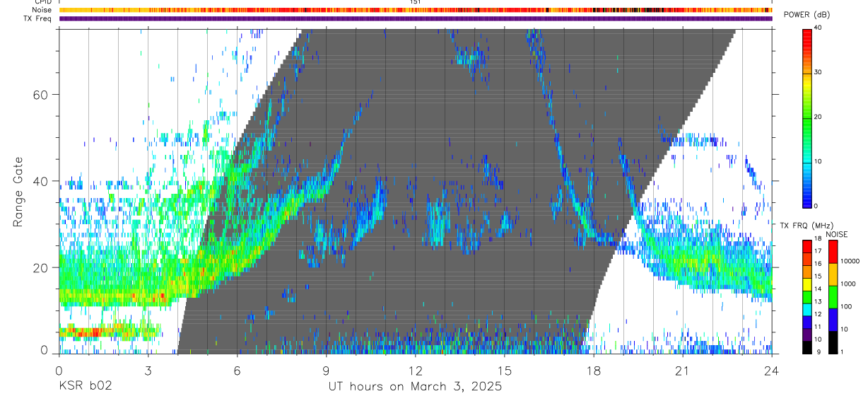The height and width of the screenshot is (401, 868).
Task: Click the 30 tick on POWER legend
Action: coord(817,72)
